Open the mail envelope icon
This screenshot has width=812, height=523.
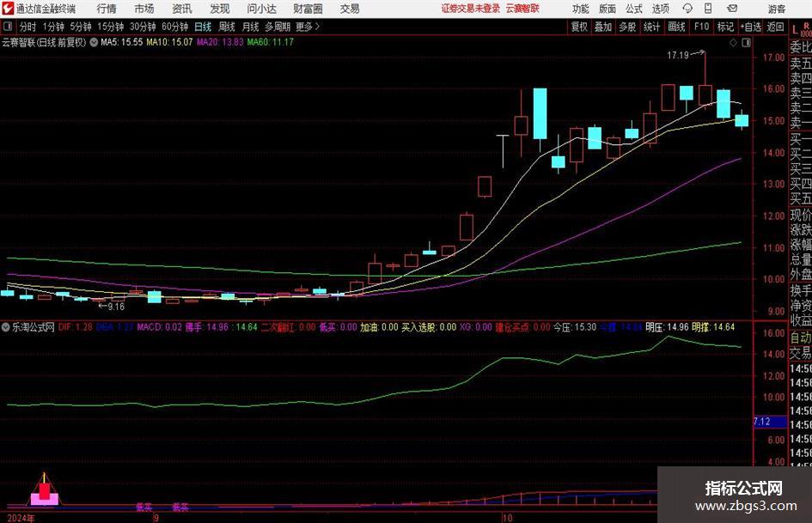click(732, 9)
